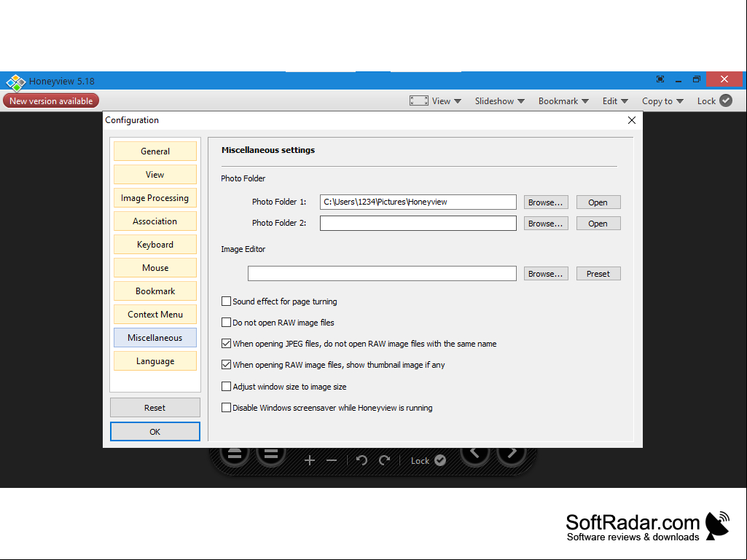Viewport: 747px width, 560px height.
Task: Go to the next image arrow
Action: 512,454
